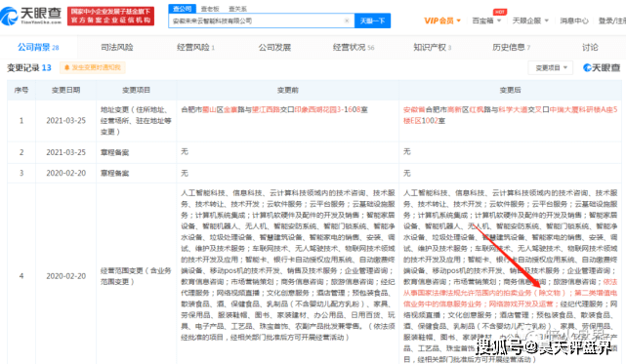Open the 天眼企服 dropdown

pos(530,20)
